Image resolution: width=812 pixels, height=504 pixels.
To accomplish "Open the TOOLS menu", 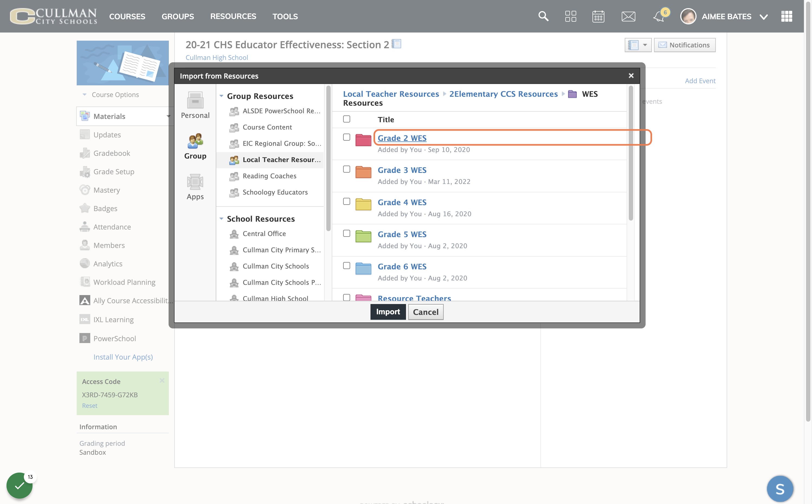I will pos(285,16).
